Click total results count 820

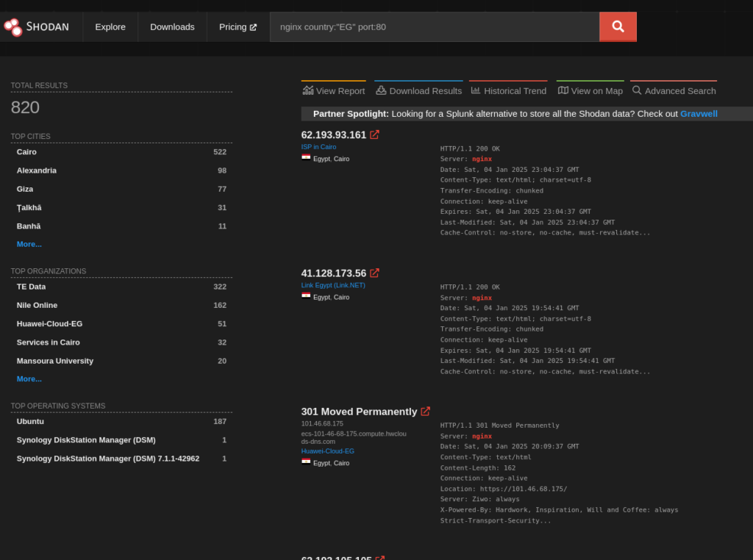coord(25,107)
